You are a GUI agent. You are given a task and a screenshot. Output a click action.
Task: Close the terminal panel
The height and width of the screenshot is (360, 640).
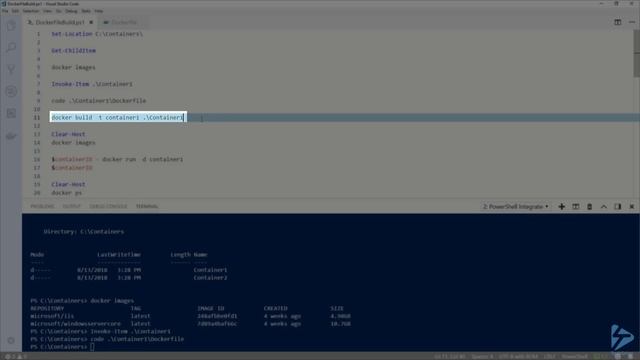click(x=631, y=207)
